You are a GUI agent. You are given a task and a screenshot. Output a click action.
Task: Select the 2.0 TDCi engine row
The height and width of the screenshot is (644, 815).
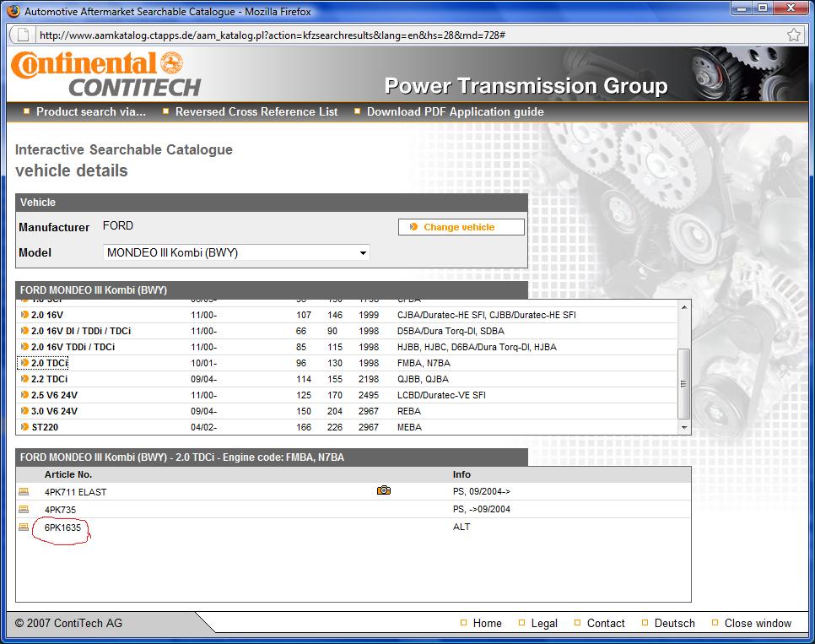[49, 363]
